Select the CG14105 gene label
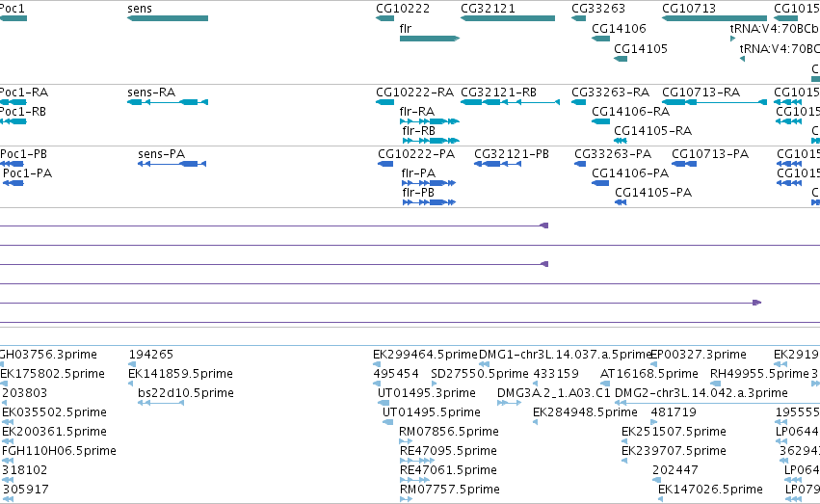This screenshot has height=504, width=820. tap(641, 48)
